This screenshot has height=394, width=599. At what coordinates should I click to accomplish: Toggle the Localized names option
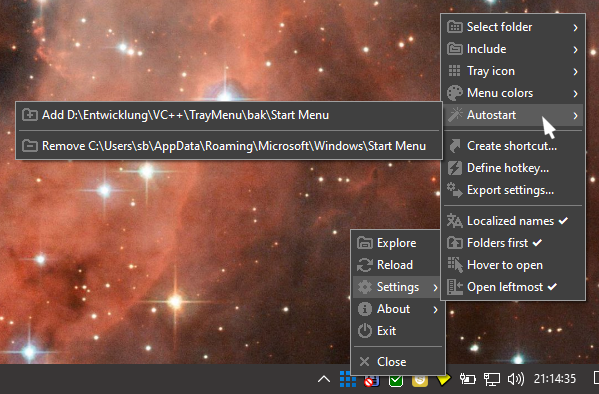point(513,221)
